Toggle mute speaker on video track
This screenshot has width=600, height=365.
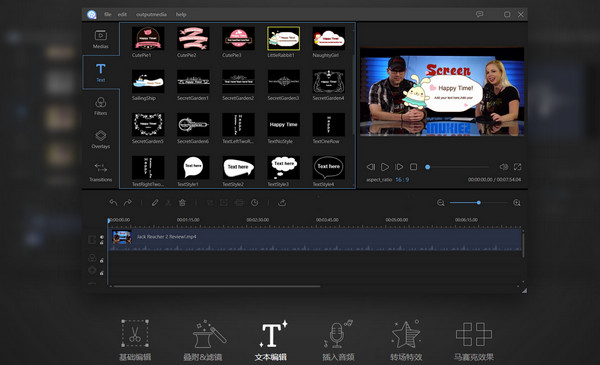pos(102,237)
